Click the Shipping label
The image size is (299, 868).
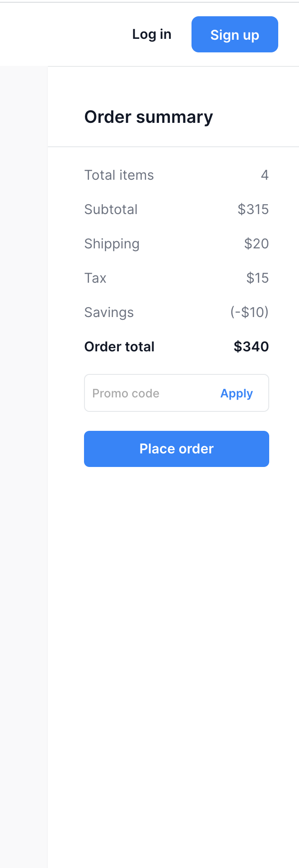point(112,244)
